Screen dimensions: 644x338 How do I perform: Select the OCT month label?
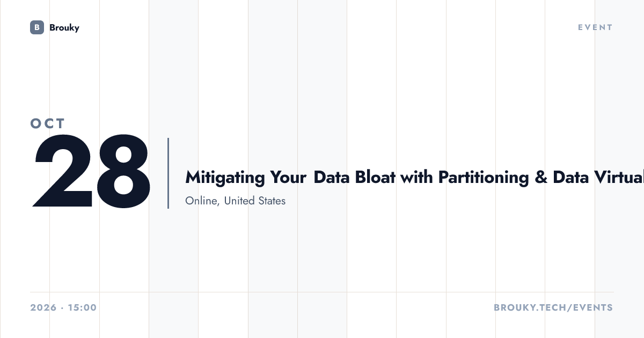tap(48, 123)
